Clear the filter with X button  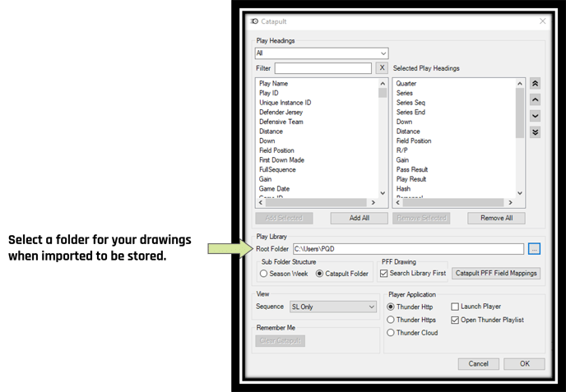(x=382, y=67)
